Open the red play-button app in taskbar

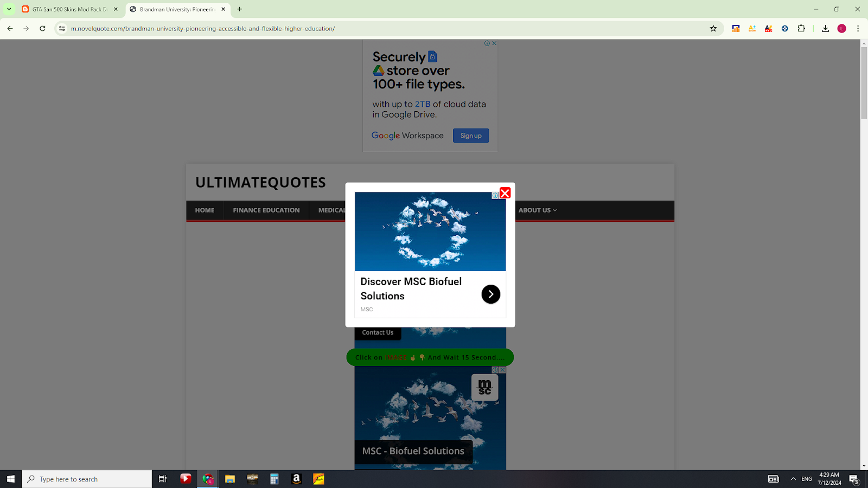186,479
